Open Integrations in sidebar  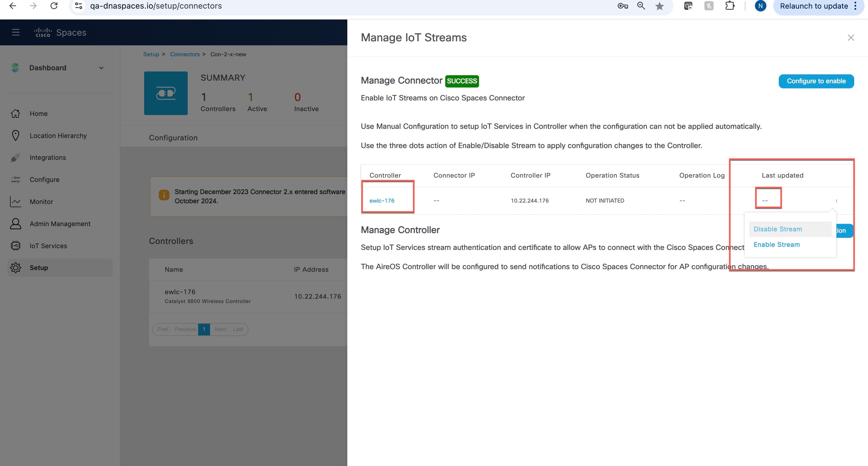point(48,157)
